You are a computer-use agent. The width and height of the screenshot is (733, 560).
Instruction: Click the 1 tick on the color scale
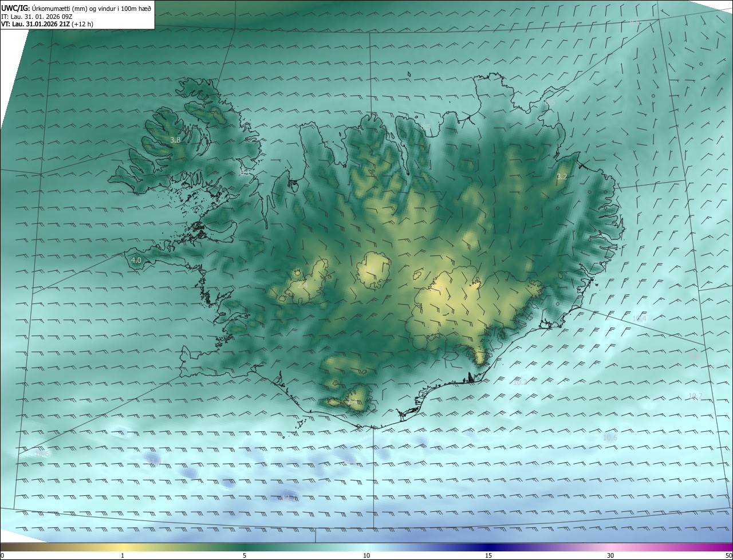coord(123,555)
